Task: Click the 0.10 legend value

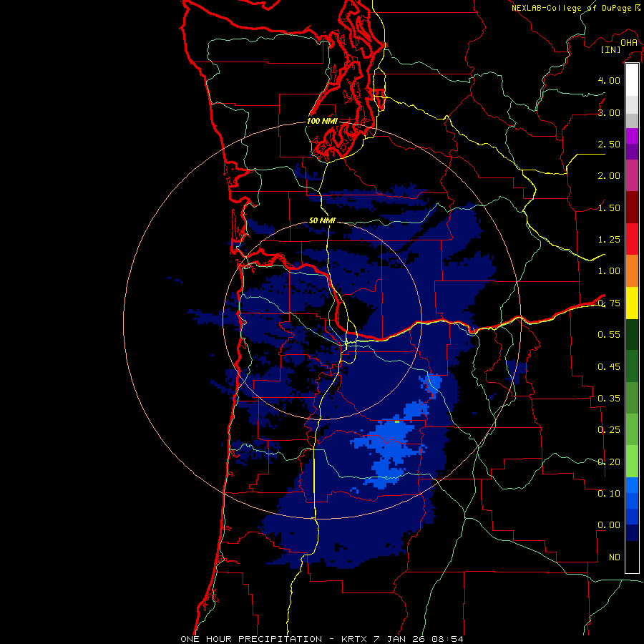Action: click(x=609, y=493)
